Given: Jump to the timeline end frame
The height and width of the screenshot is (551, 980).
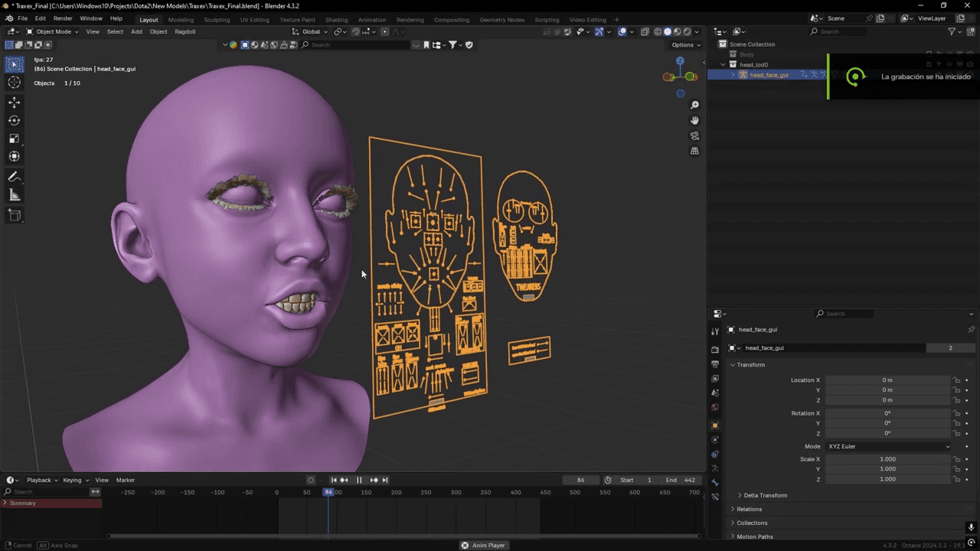Looking at the screenshot, I should tap(384, 480).
